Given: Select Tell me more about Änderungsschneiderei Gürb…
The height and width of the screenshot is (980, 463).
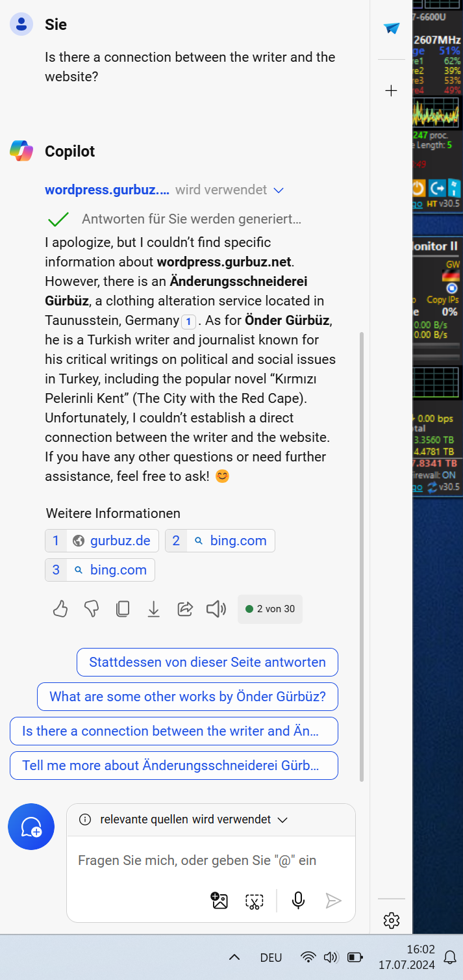Looking at the screenshot, I should (x=174, y=766).
